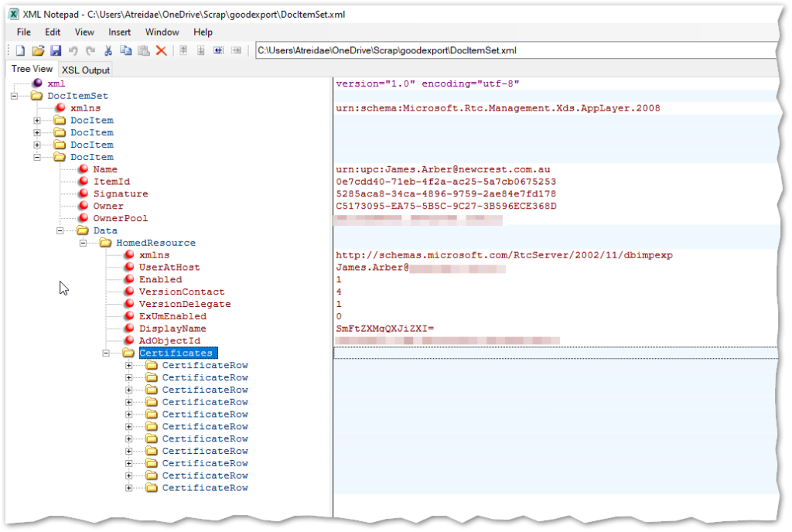Click the XML Notepad title bar icon
The width and height of the screenshot is (792, 532).
point(14,14)
